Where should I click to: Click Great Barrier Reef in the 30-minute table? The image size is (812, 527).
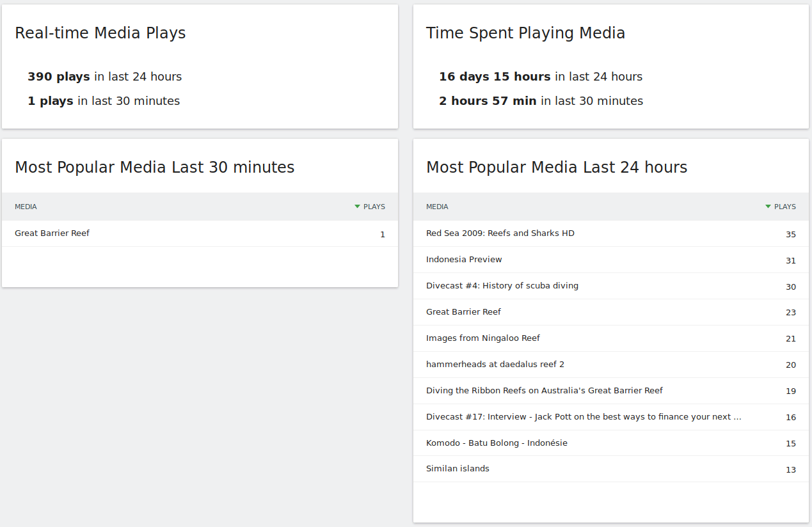[x=52, y=233]
